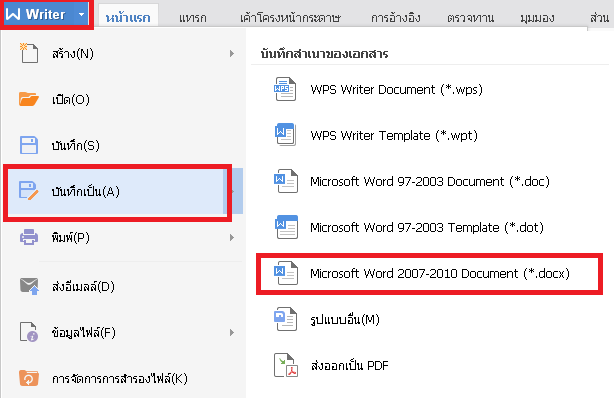Click the WPS Writer Template icon

[285, 135]
